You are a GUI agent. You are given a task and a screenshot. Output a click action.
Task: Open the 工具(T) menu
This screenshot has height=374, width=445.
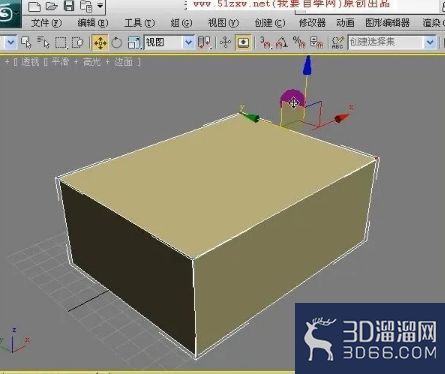(x=139, y=23)
